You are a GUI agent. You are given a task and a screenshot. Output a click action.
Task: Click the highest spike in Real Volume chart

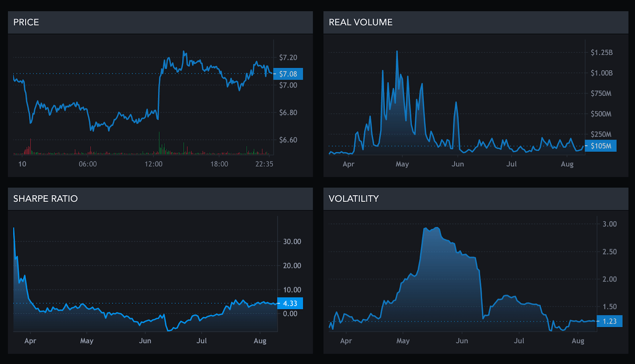click(396, 52)
